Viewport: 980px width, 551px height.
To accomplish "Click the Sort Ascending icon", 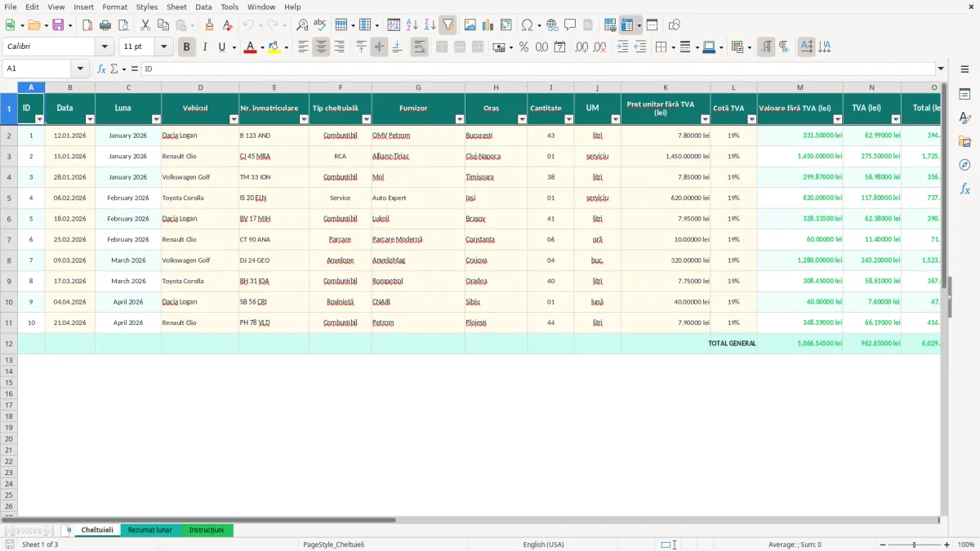I will [x=412, y=25].
